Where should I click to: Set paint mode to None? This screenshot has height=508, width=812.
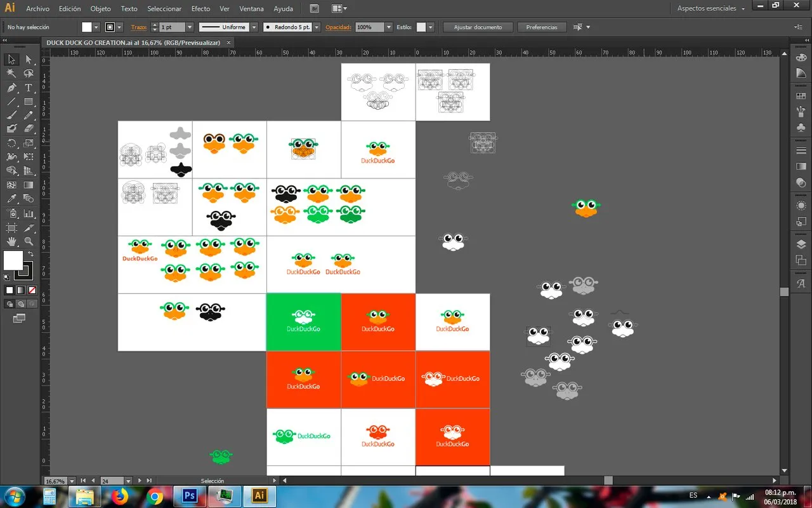pyautogui.click(x=32, y=290)
